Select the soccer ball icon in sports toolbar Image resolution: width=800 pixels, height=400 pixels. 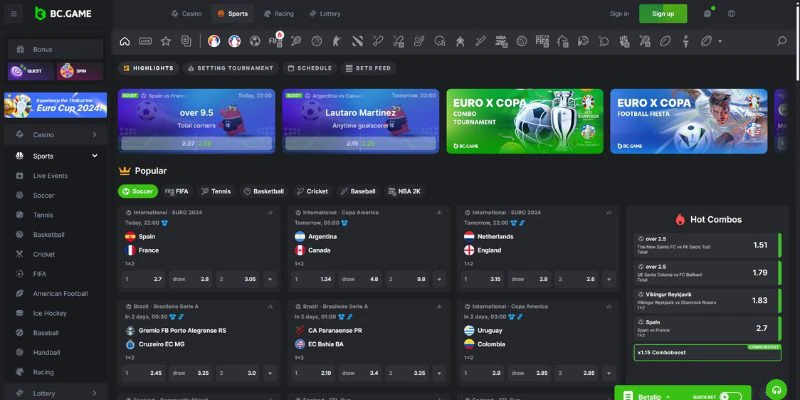tap(255, 41)
